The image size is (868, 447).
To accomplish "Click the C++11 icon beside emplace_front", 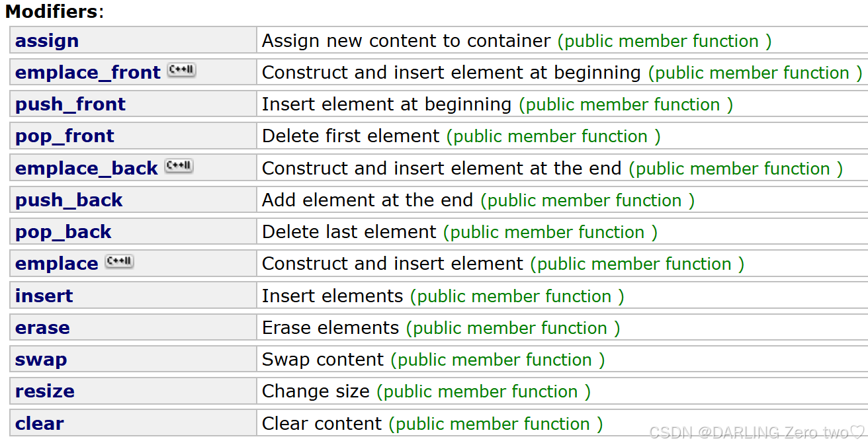I will [x=181, y=71].
